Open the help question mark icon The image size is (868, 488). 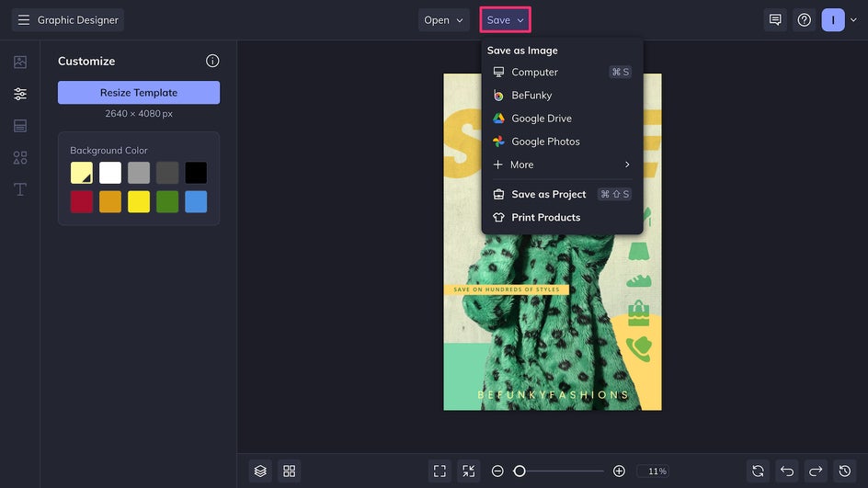[x=804, y=20]
